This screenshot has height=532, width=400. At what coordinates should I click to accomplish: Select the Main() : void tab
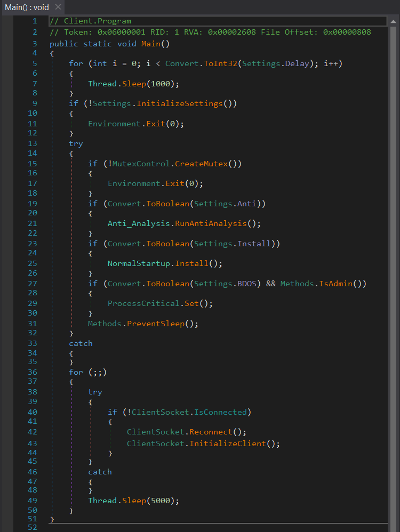(x=27, y=7)
